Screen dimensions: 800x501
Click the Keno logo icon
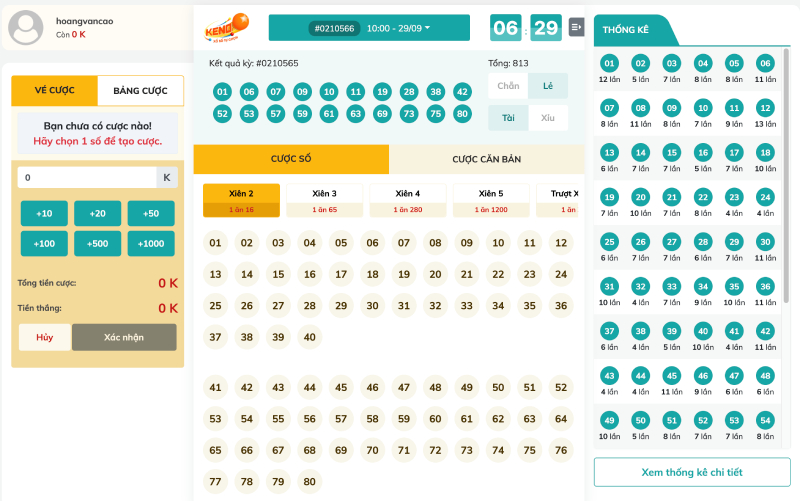227,28
